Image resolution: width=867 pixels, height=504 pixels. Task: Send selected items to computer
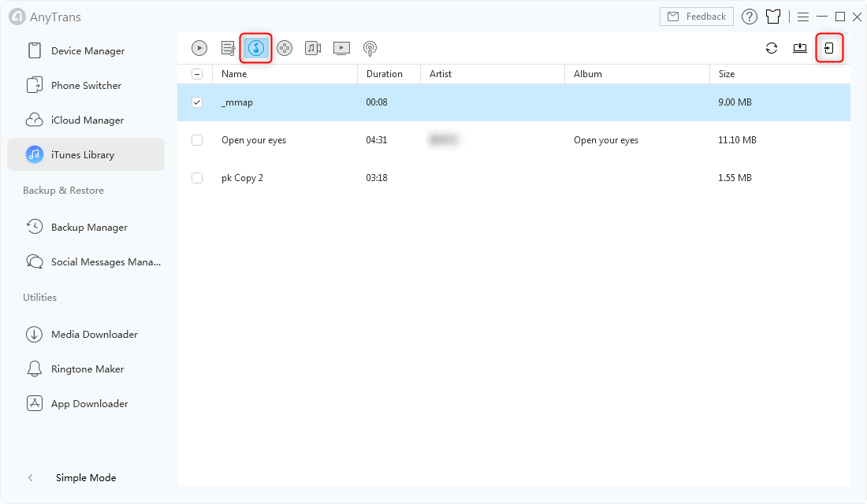coord(800,48)
